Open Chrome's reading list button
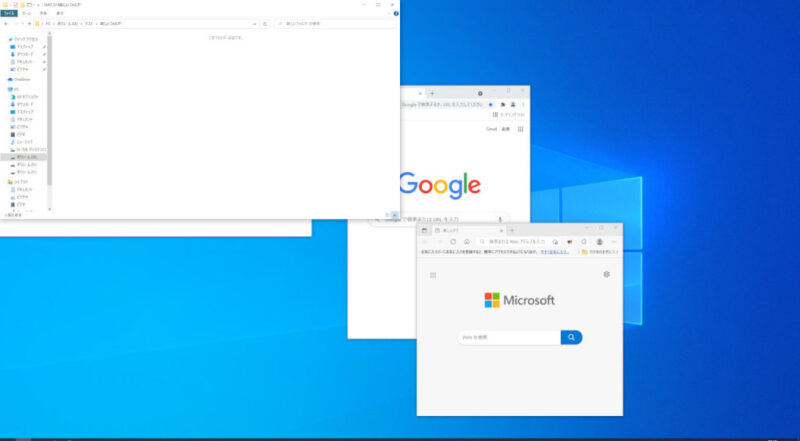 508,115
